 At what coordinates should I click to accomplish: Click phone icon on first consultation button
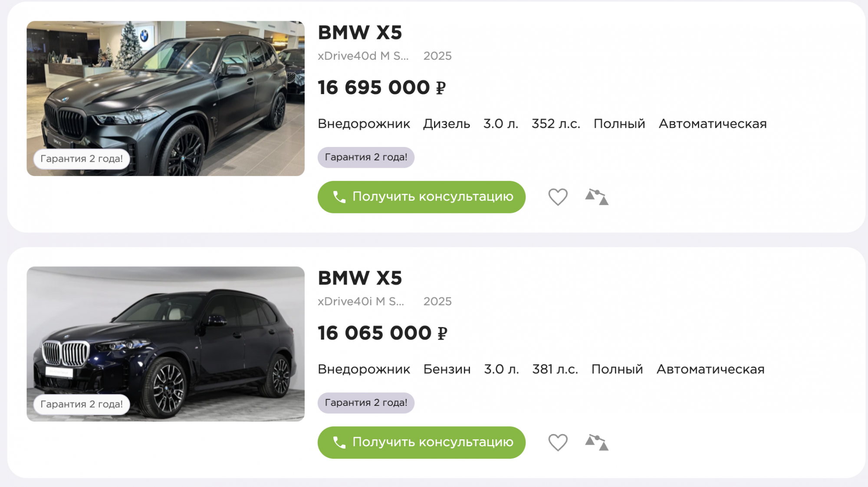coord(339,197)
